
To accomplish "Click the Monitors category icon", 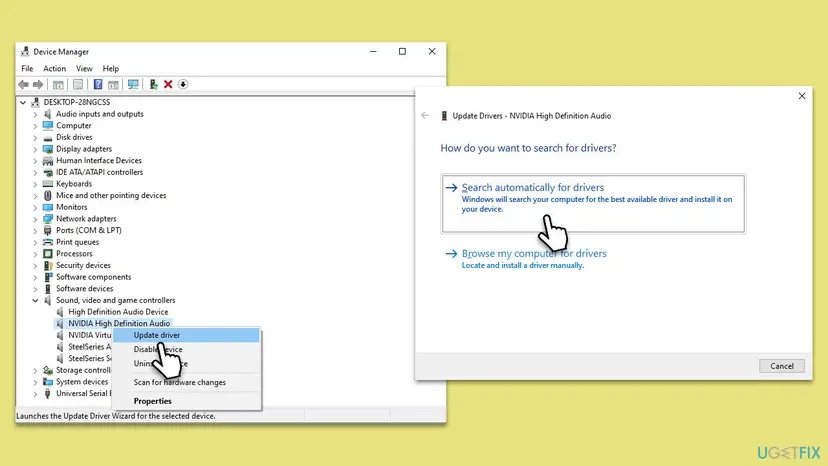I will pyautogui.click(x=48, y=207).
